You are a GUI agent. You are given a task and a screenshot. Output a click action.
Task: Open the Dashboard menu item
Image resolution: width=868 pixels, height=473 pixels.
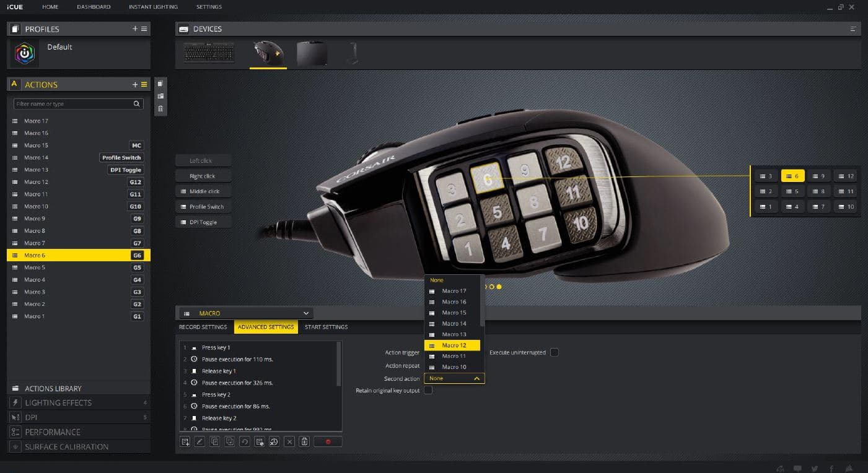coord(94,7)
